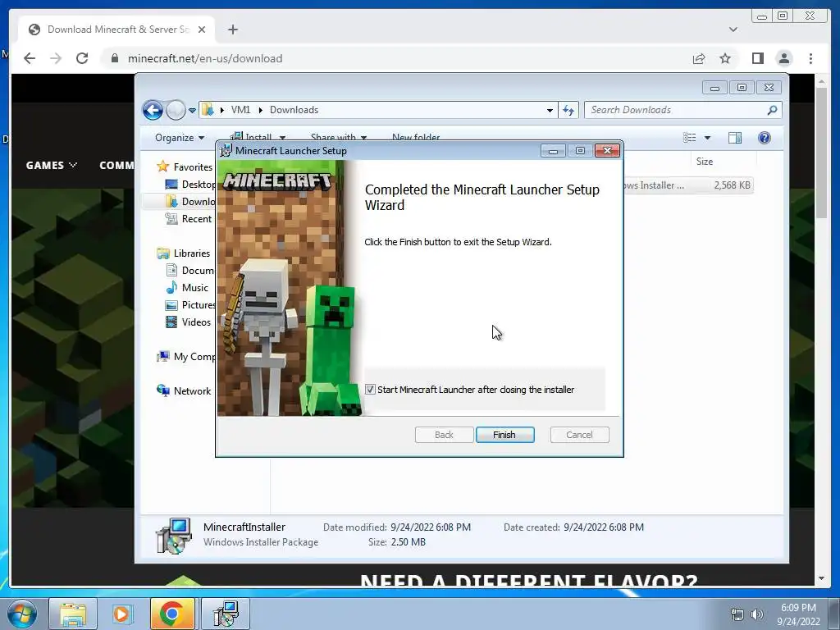Open GAMES menu on Minecraft site
This screenshot has height=630, width=840.
(x=52, y=165)
